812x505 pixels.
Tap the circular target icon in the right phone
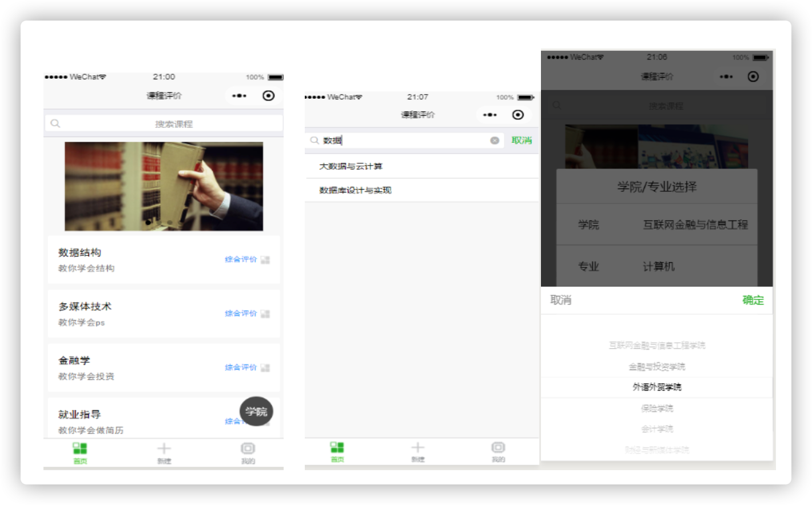coord(753,77)
